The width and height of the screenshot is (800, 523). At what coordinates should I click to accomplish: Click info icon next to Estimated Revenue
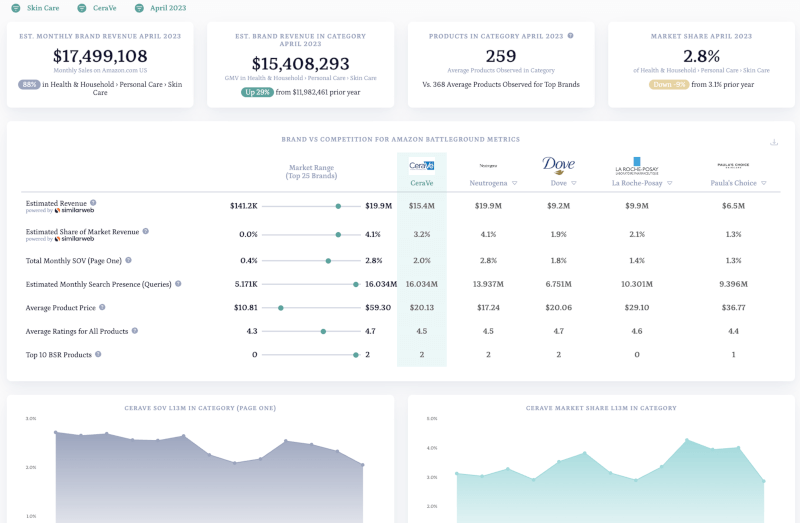[x=89, y=202]
